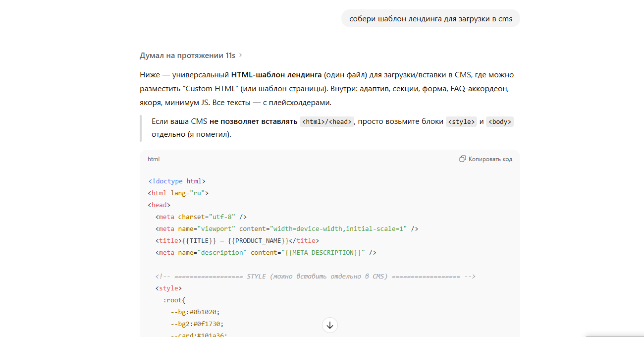The width and height of the screenshot is (644, 337).
Task: Click the meta charset utf-8 line
Action: 201,217
